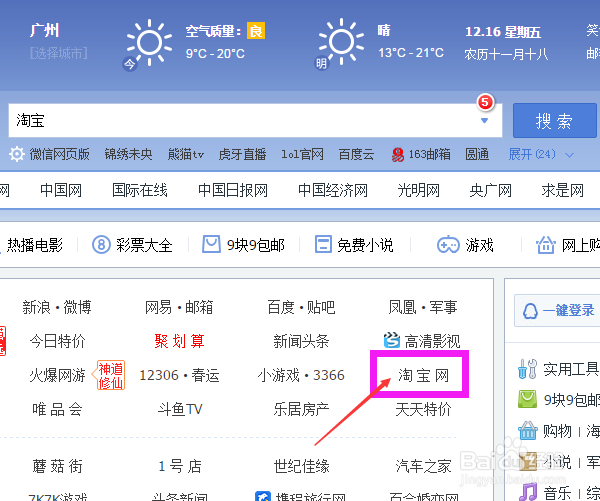Click the green bag icon in sidebar
Screen dimensions: 600x501
click(528, 399)
